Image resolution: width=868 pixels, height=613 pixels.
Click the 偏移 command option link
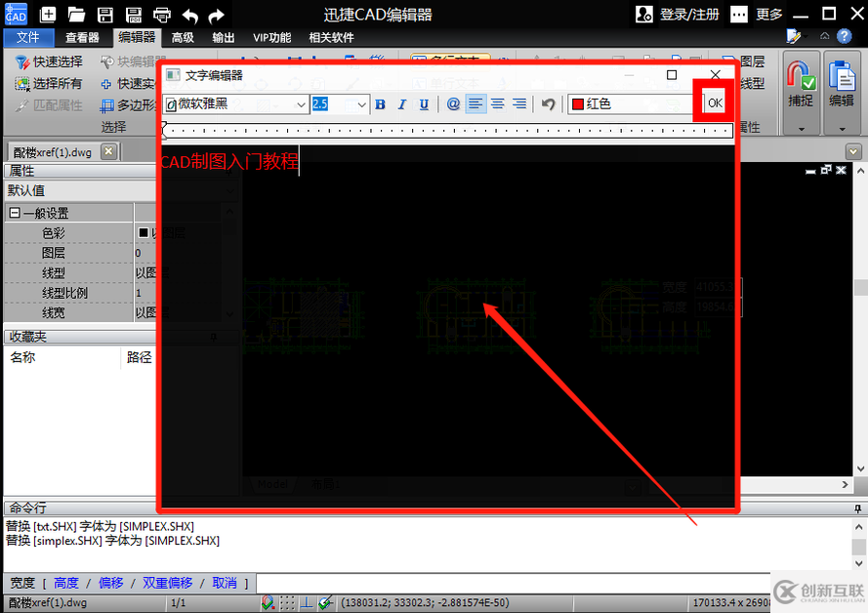tap(110, 583)
